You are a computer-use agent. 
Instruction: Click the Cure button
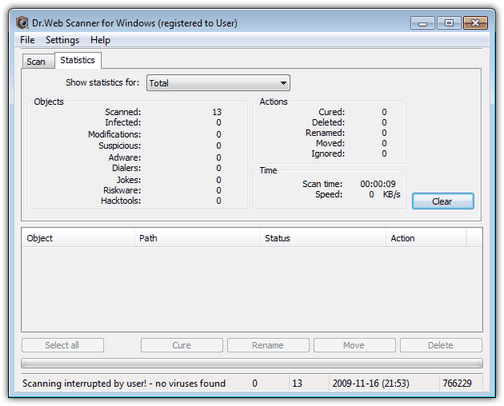click(182, 345)
